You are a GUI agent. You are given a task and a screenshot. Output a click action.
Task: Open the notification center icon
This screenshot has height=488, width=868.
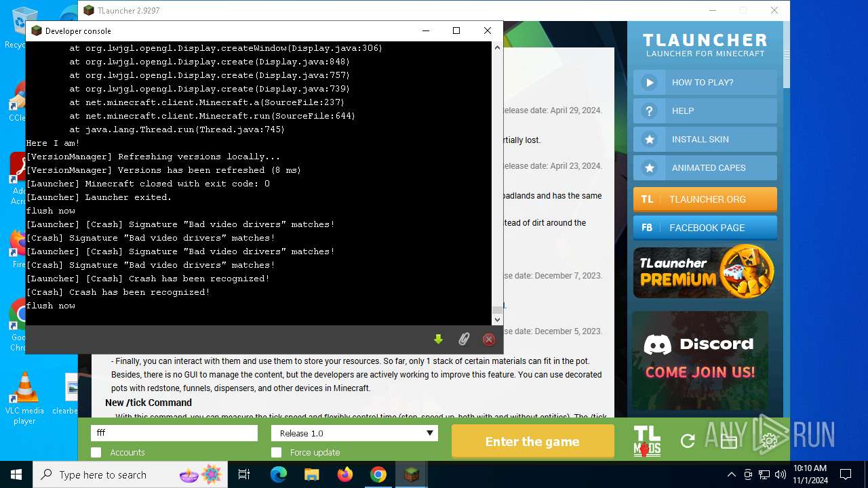coord(846,474)
